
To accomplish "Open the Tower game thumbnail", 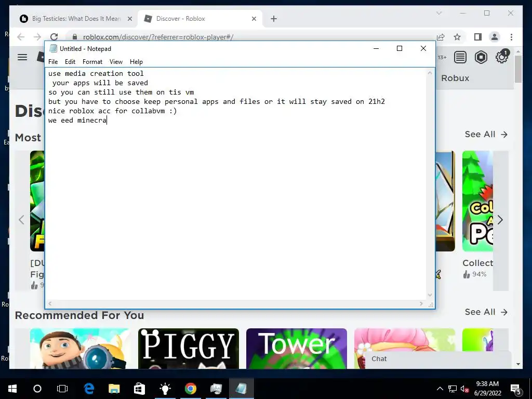I will [x=297, y=349].
